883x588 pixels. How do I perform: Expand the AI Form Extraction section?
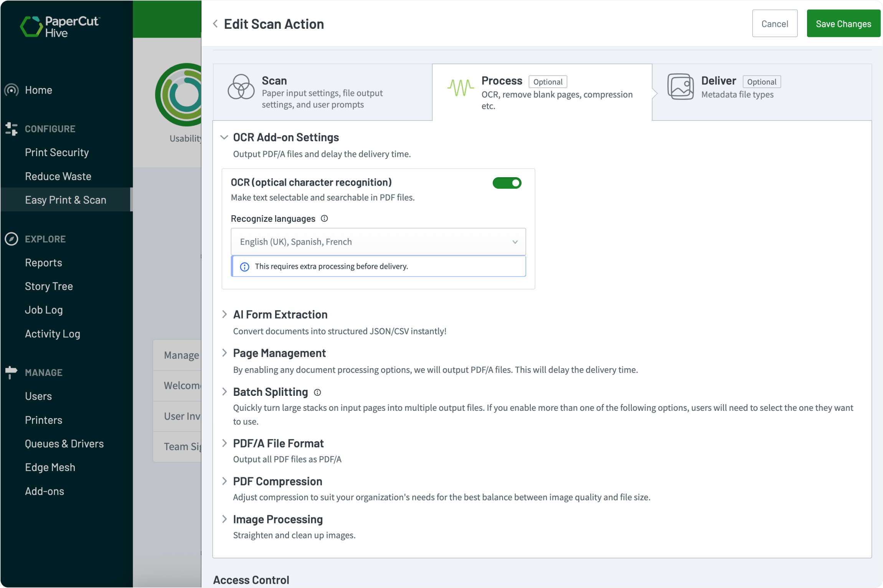[x=224, y=315]
